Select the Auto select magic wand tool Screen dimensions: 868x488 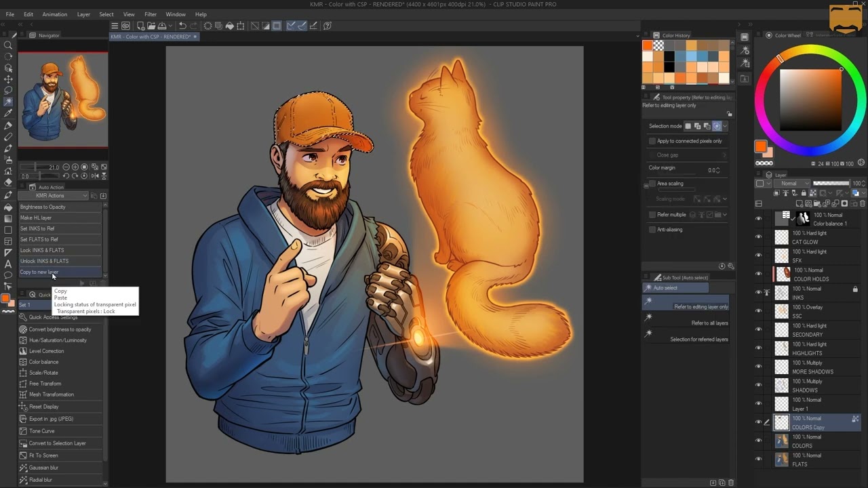pos(8,102)
